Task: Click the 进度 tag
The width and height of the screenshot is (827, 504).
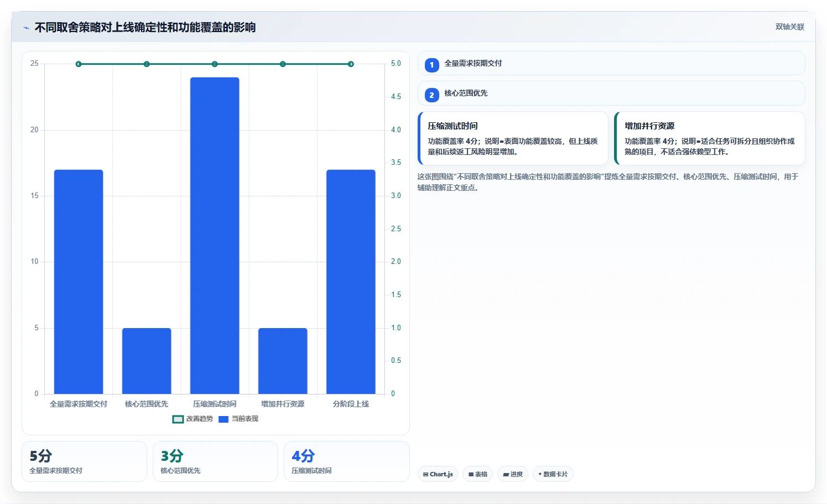Action: [x=513, y=474]
